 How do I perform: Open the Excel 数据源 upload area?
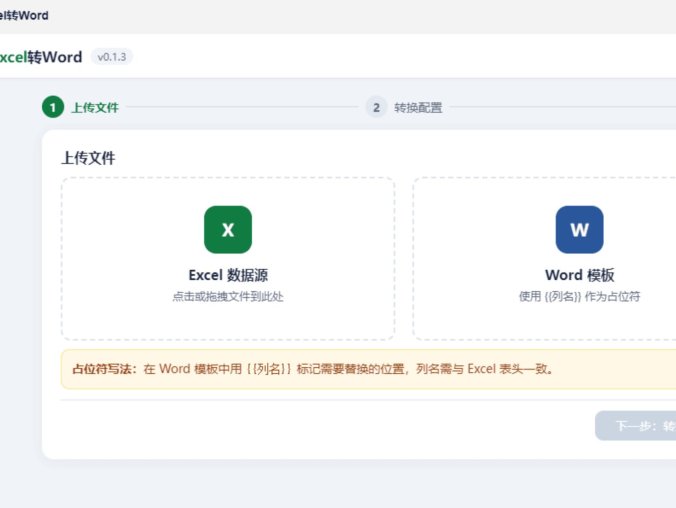[x=228, y=258]
